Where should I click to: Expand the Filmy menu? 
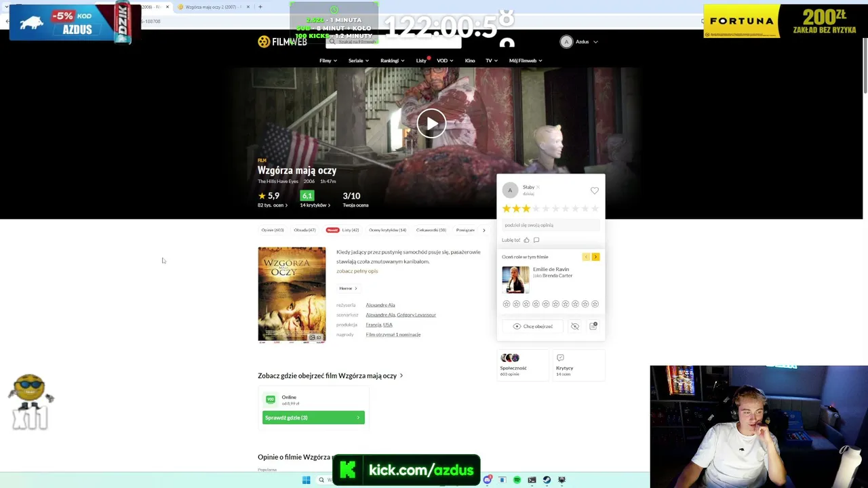[x=328, y=61]
